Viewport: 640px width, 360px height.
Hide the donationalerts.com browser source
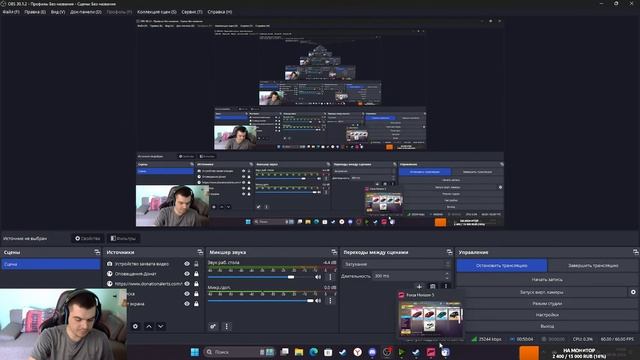(187, 284)
